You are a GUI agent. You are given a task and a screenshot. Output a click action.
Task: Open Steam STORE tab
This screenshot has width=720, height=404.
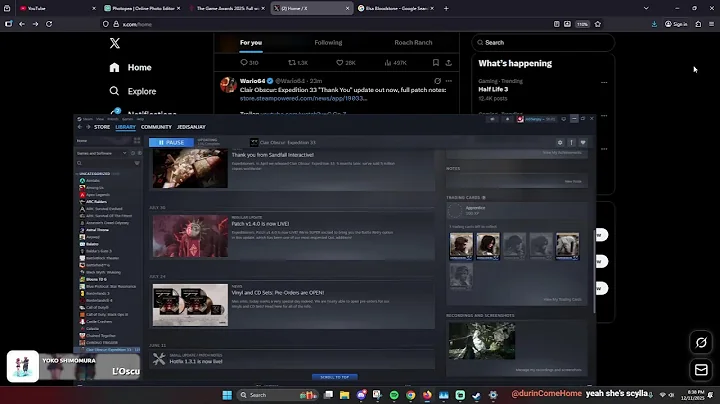click(102, 127)
